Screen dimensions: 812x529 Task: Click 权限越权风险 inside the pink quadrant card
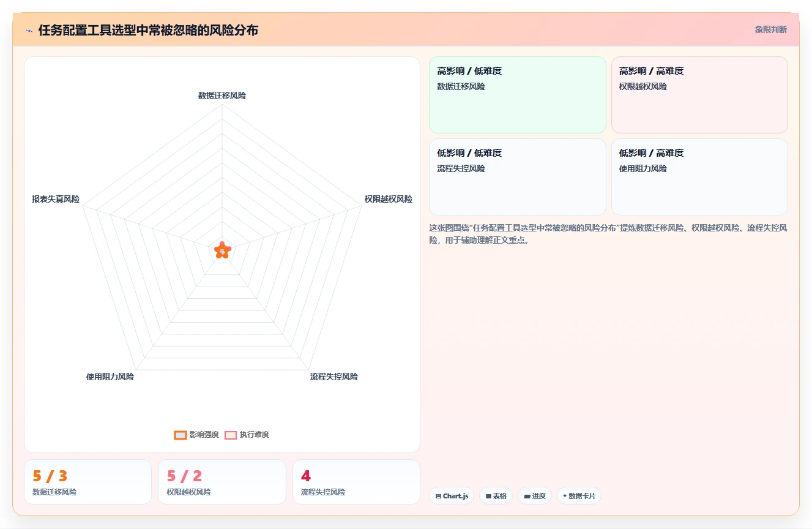coord(643,86)
